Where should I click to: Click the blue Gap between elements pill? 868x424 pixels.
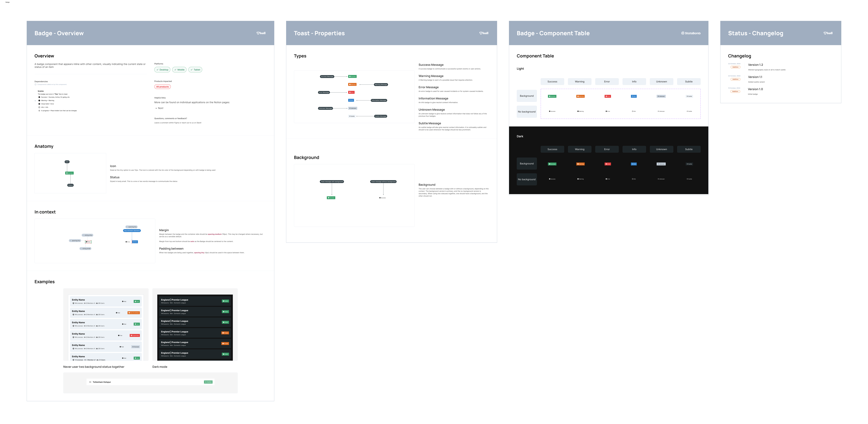point(132,230)
